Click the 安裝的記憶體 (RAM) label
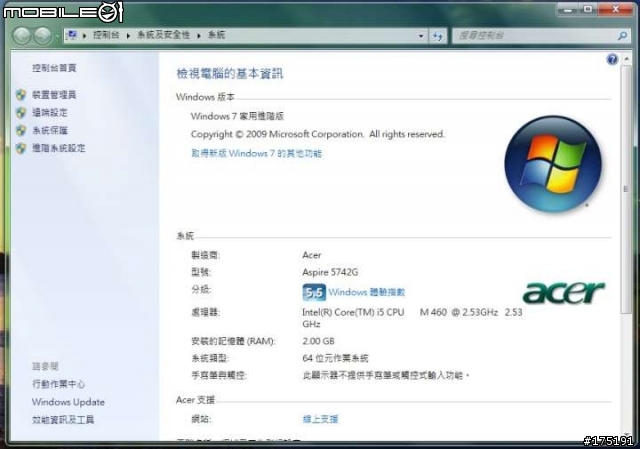 tap(233, 341)
